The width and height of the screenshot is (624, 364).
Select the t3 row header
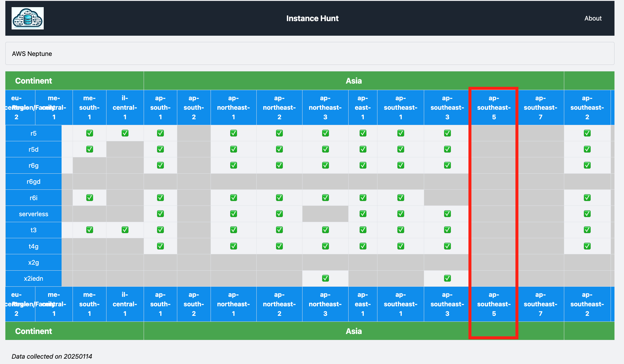[x=34, y=230]
